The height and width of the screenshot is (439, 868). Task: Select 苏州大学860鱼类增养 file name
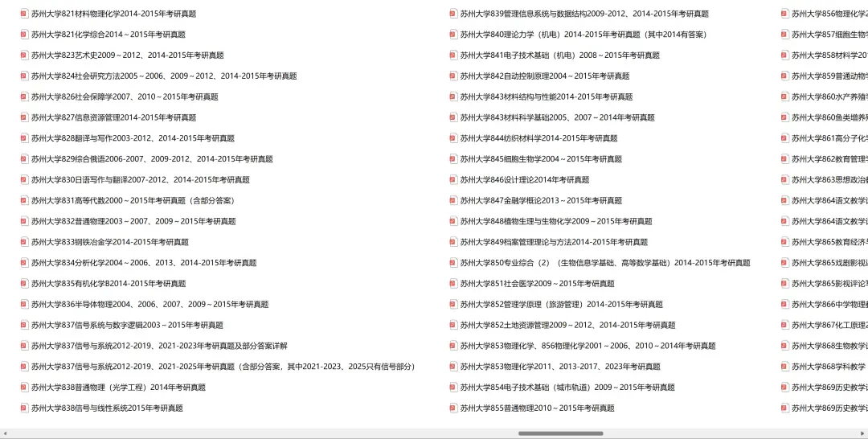pyautogui.click(x=829, y=117)
